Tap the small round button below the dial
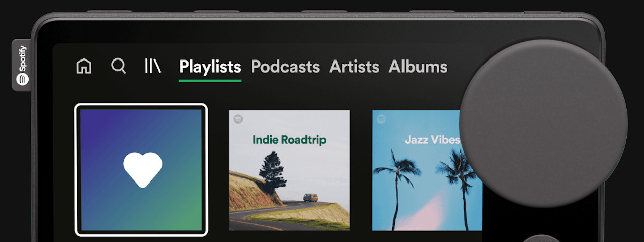The height and width of the screenshot is (242, 644). [543, 238]
